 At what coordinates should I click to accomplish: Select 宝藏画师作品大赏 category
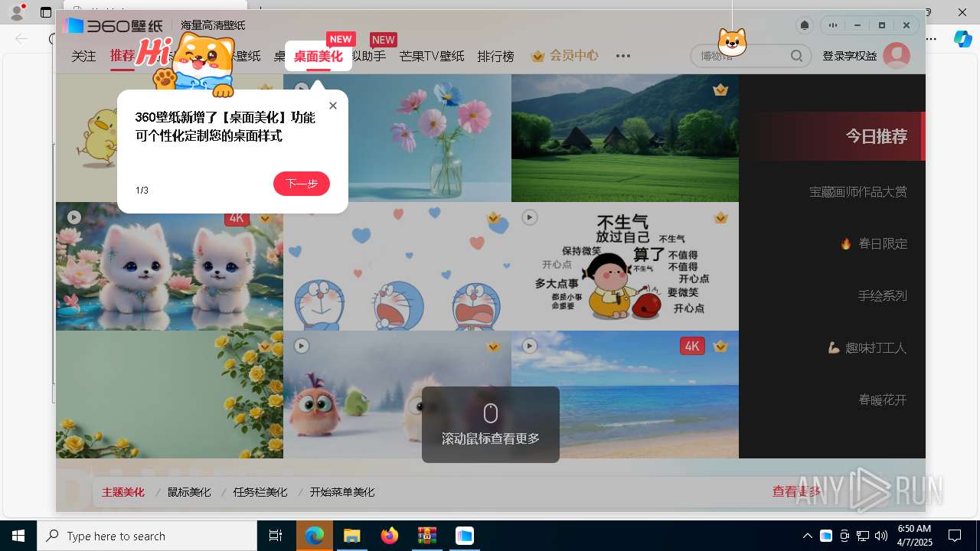[x=858, y=191]
